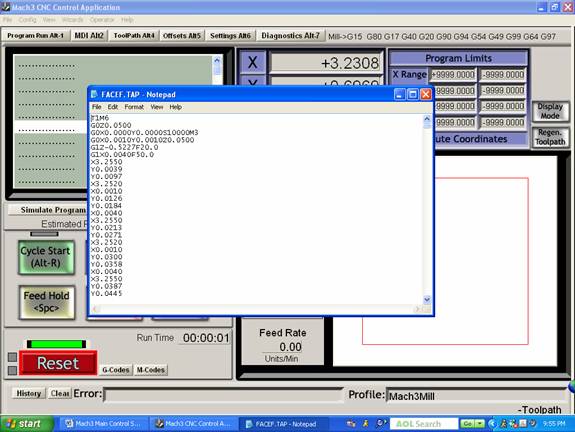
Task: Click the red Reset button
Action: (58, 363)
